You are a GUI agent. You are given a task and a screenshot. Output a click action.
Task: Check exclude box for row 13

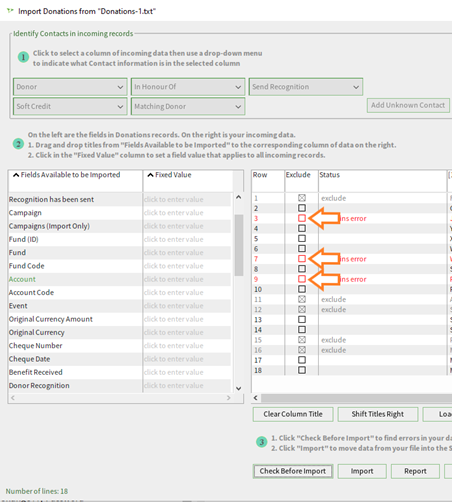coord(302,319)
